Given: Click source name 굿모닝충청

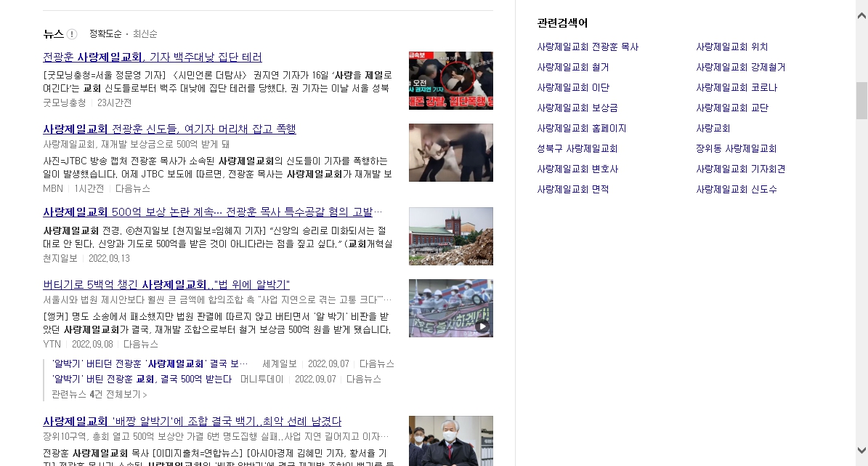Looking at the screenshot, I should tap(64, 103).
